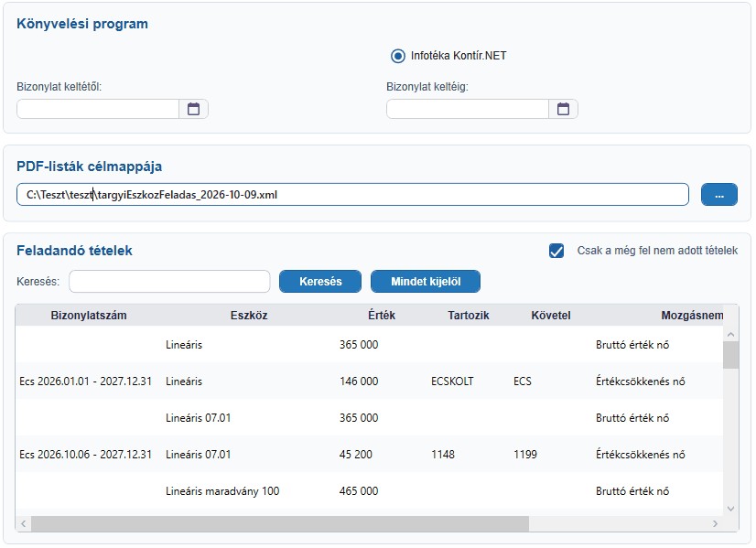Click the Mindet kijelöl button
This screenshot has height=548, width=756.
[426, 282]
